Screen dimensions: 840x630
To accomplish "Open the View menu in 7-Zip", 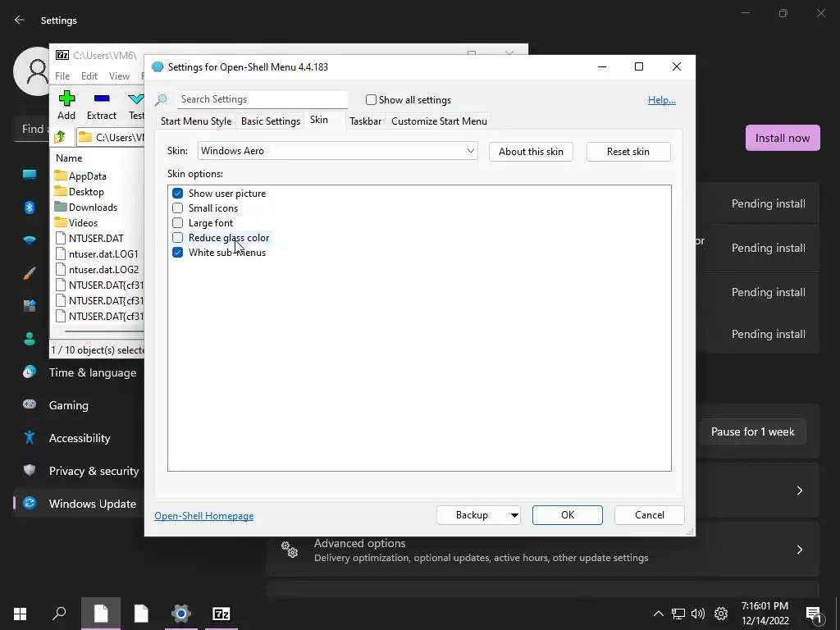I will click(x=119, y=76).
